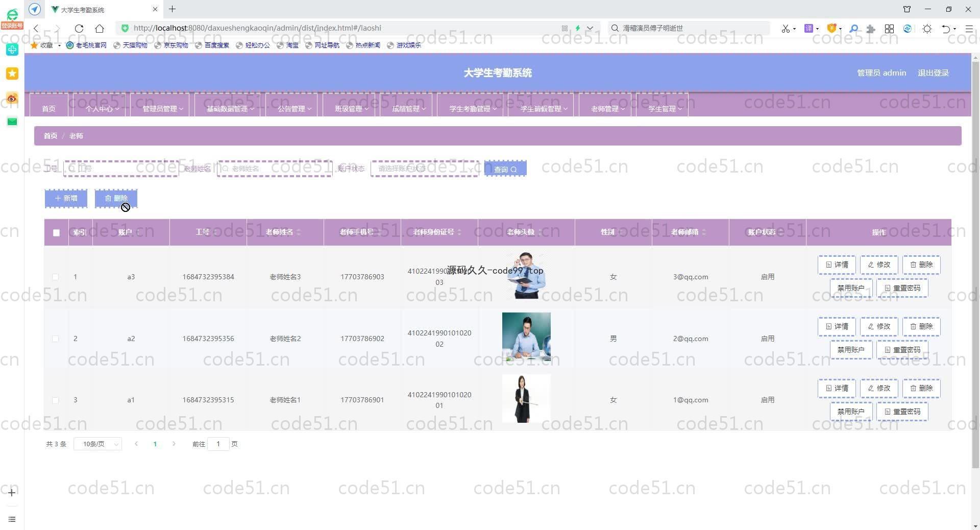The width and height of the screenshot is (980, 530).
Task: Click 删除 for teacher a1
Action: 921,388
